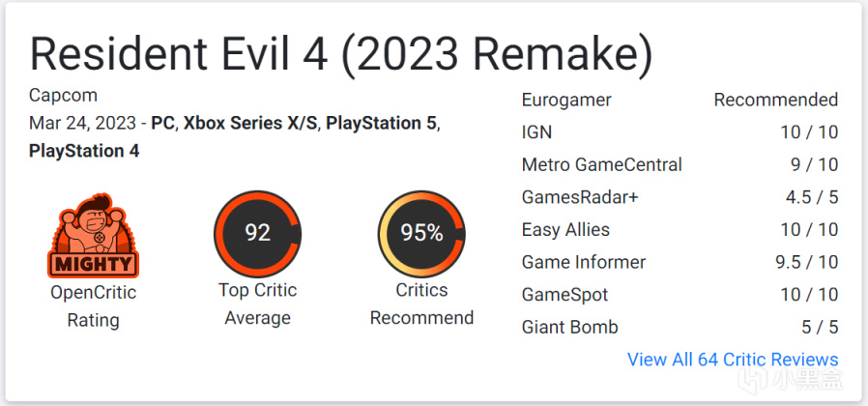The width and height of the screenshot is (868, 406).
Task: Open the IGN review entry
Action: (x=680, y=132)
